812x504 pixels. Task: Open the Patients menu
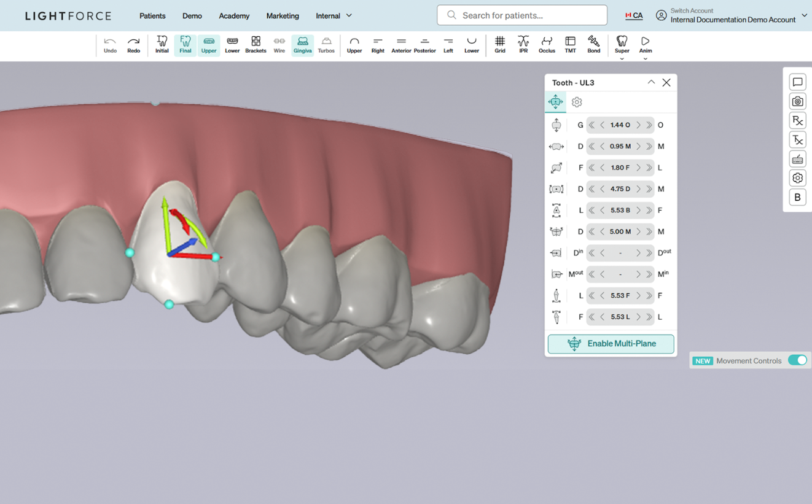(152, 16)
